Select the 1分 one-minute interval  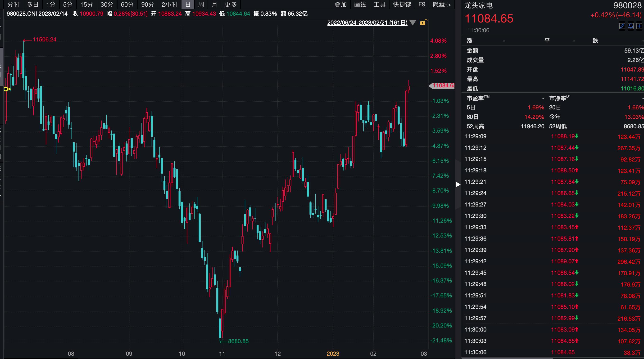51,4
